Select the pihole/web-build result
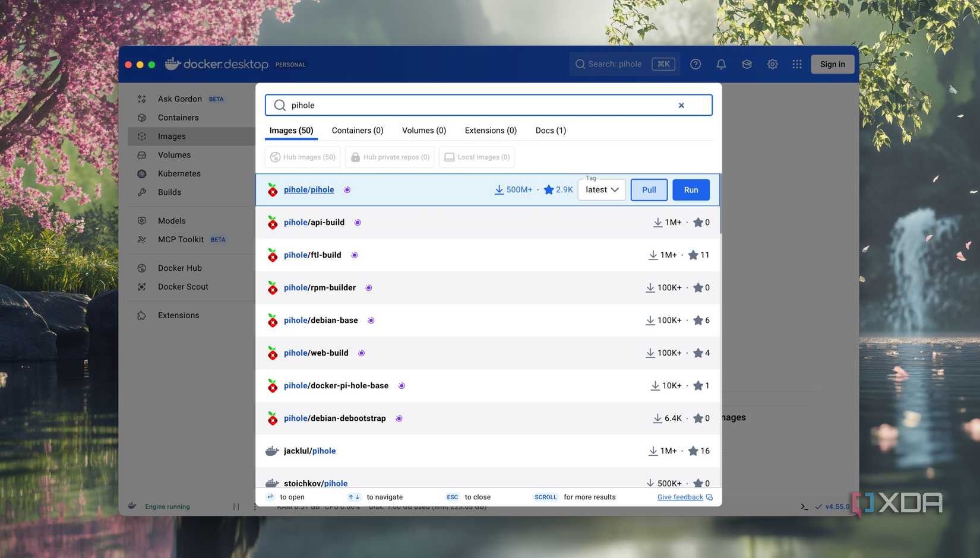Screen dimensions: 980x558 [x=488, y=353]
